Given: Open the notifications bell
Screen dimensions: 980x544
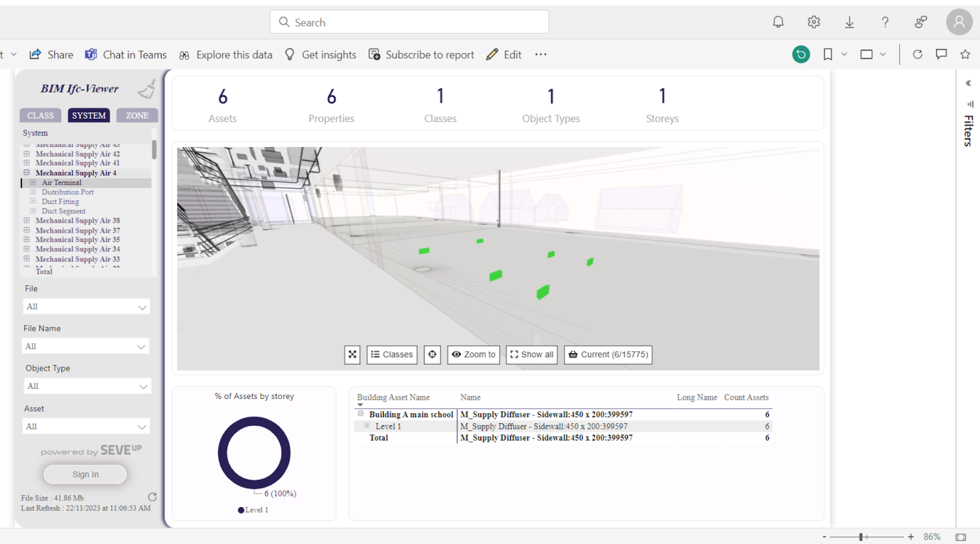Looking at the screenshot, I should point(778,22).
